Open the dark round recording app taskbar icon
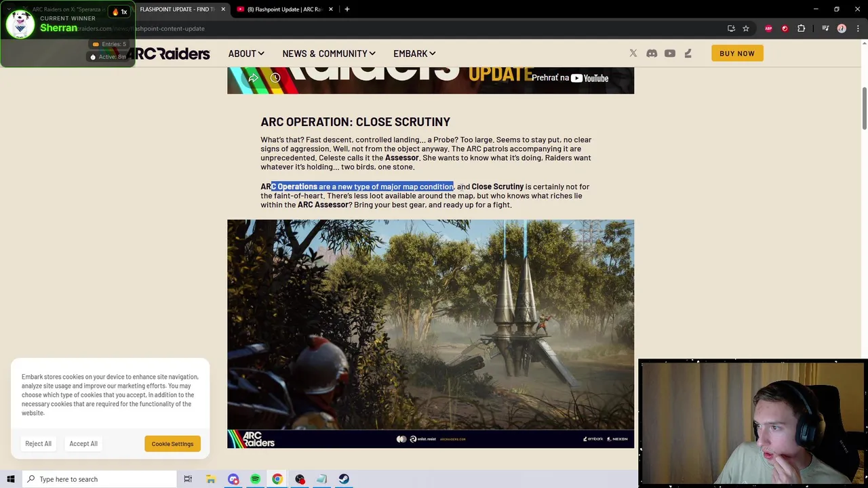Screen dimensions: 868x488 click(x=300, y=479)
